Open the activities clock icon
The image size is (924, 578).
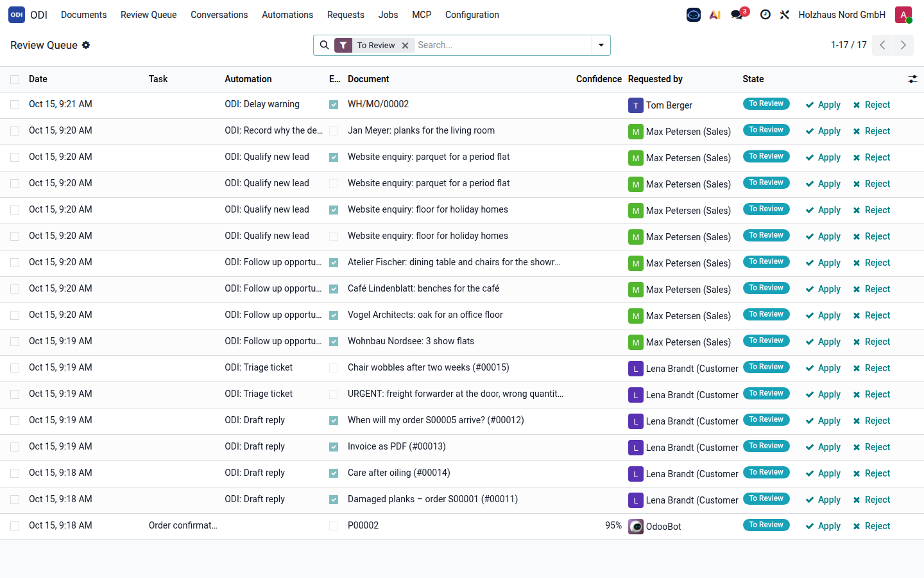point(765,15)
